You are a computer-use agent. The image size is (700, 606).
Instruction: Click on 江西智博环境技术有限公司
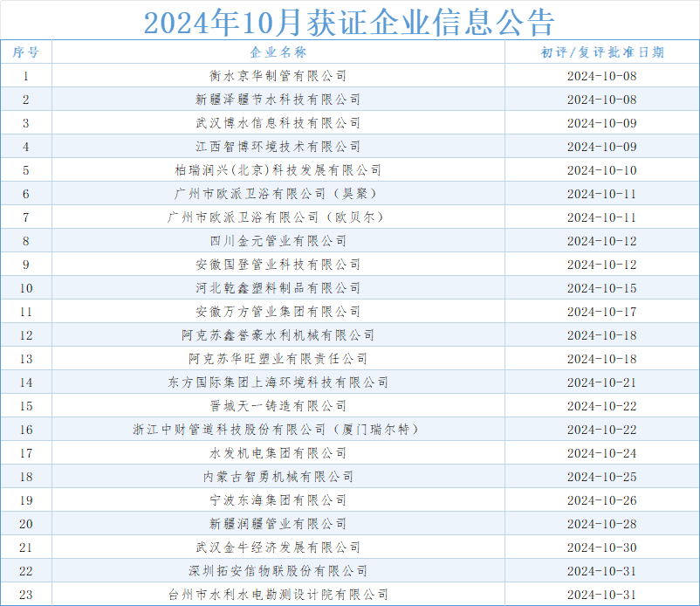(x=278, y=147)
